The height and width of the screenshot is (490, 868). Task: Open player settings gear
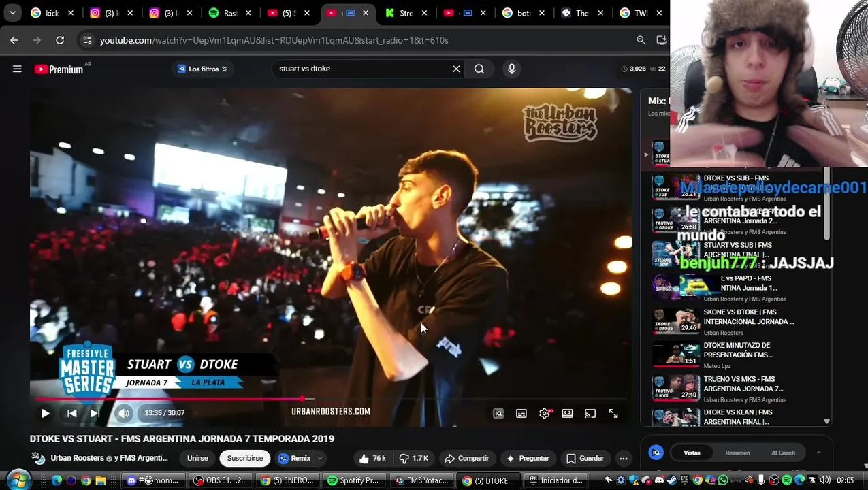(545, 414)
